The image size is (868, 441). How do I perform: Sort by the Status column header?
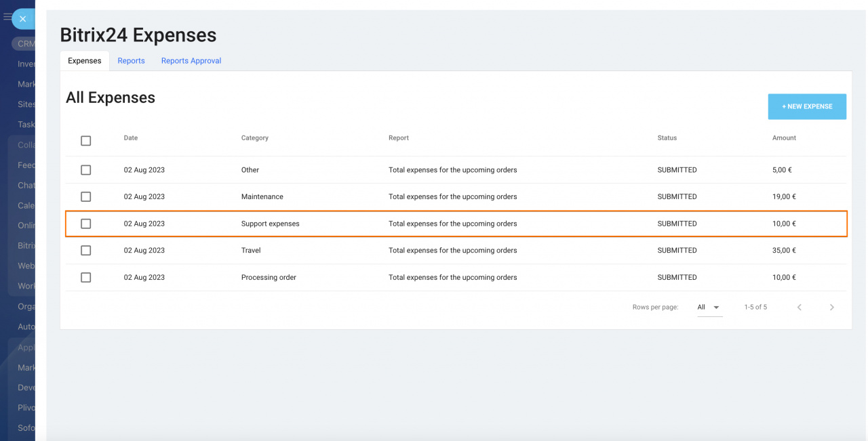(667, 138)
